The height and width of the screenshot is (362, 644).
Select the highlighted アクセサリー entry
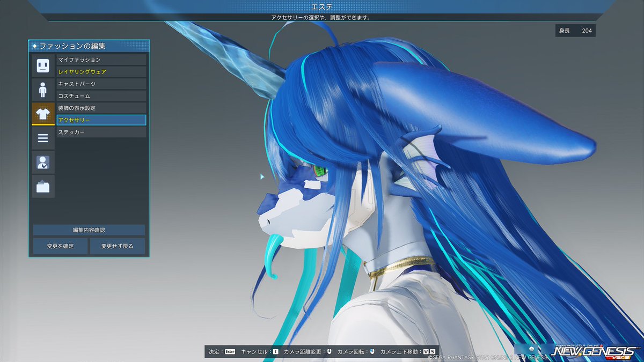coord(101,120)
